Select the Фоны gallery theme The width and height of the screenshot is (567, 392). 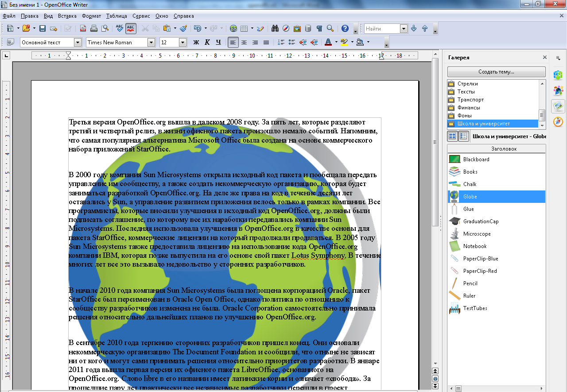coord(464,116)
